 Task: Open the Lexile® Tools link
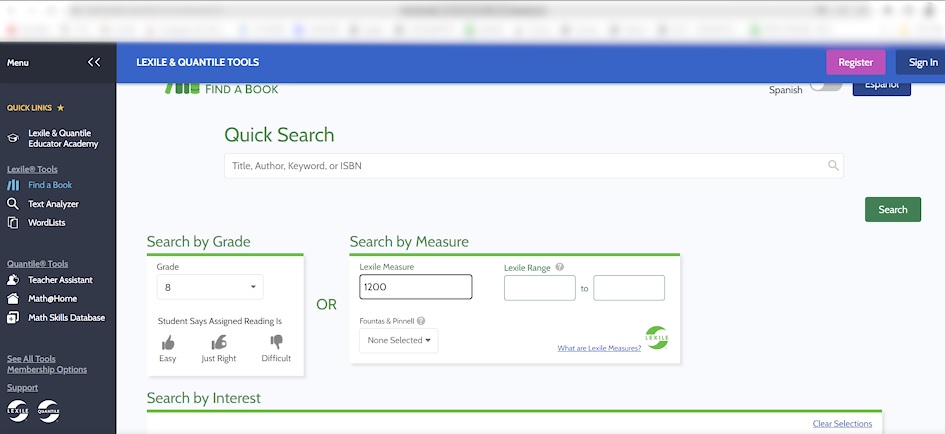[33, 169]
